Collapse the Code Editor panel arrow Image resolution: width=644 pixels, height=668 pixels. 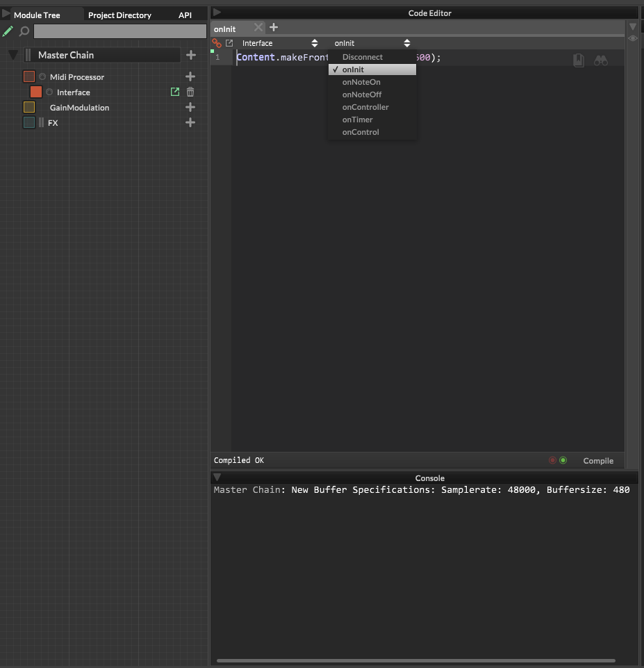[217, 13]
